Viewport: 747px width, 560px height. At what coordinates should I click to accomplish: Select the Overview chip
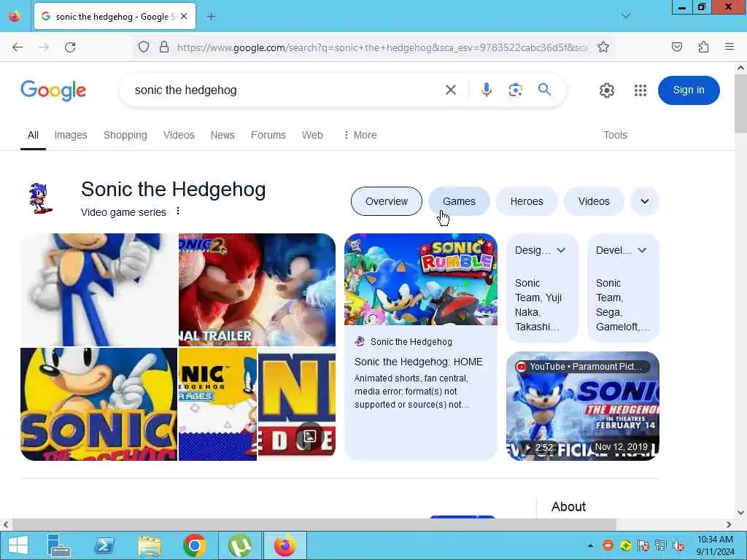click(387, 201)
